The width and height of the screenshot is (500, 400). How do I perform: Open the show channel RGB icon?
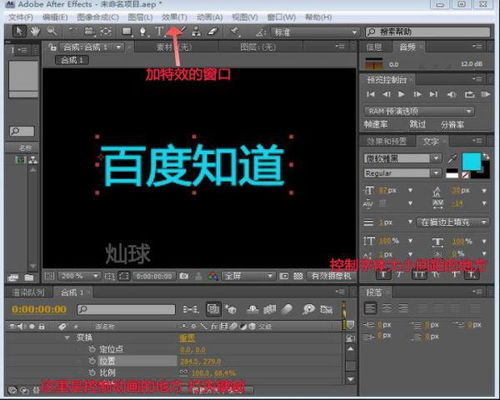click(213, 276)
